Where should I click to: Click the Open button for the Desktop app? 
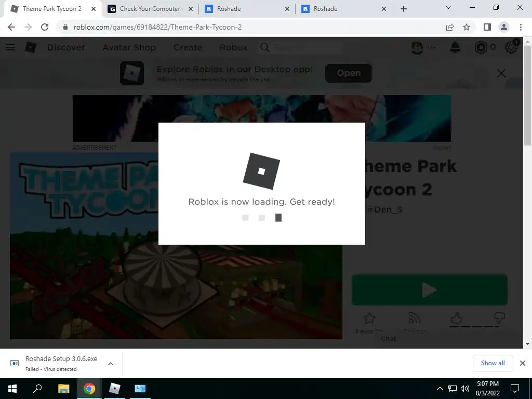click(x=349, y=73)
